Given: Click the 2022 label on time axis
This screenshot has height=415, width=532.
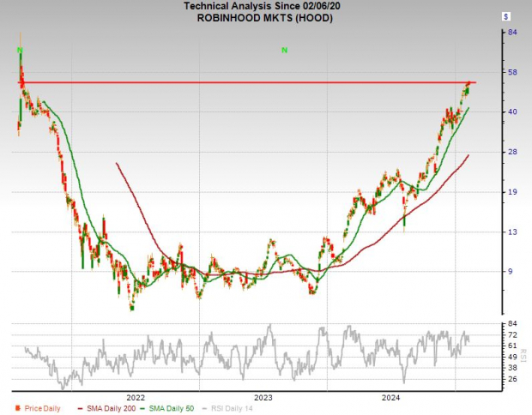Looking at the screenshot, I should pos(135,398).
